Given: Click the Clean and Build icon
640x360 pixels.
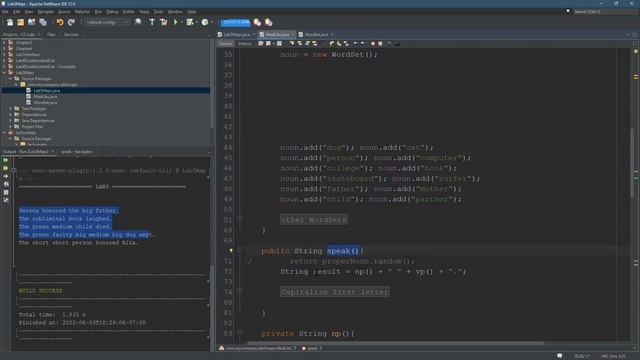Looking at the screenshot, I should coord(164,22).
